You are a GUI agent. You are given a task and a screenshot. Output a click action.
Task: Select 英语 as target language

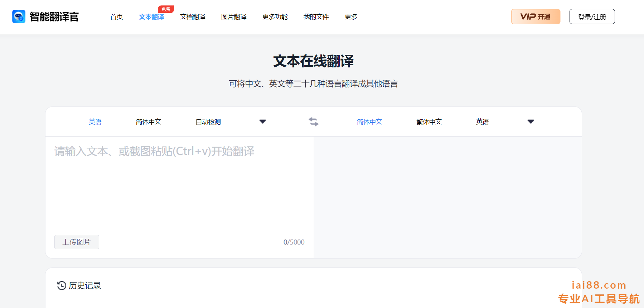(482, 122)
